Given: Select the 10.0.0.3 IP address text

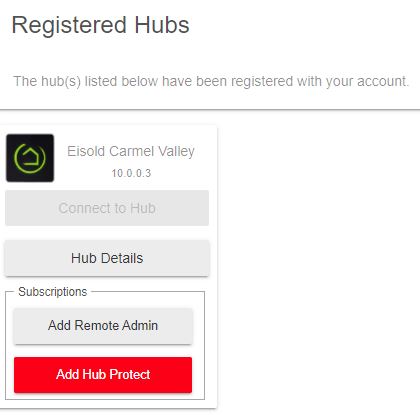Looking at the screenshot, I should [131, 173].
